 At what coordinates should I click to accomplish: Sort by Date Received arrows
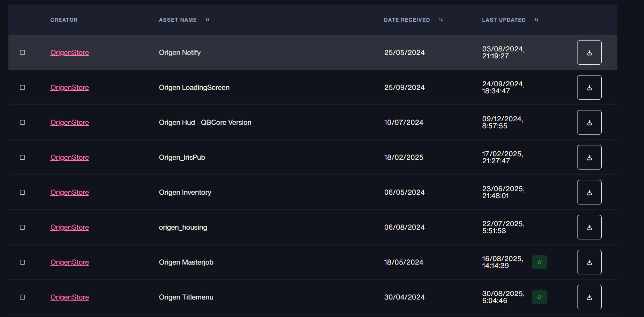[x=441, y=20]
